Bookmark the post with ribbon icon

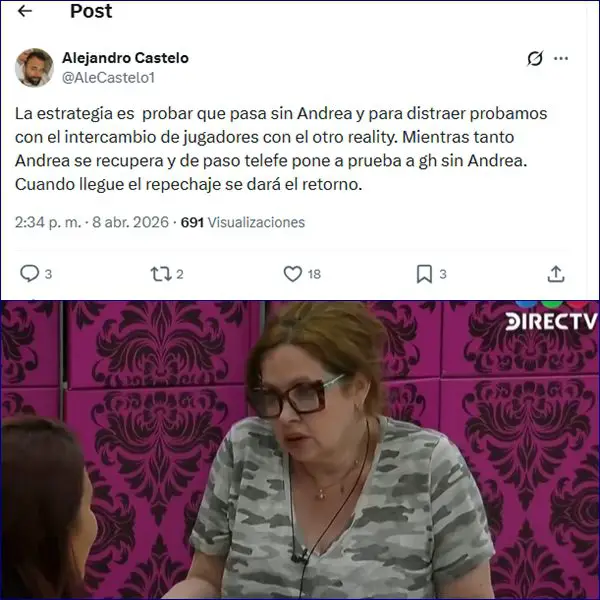[424, 274]
